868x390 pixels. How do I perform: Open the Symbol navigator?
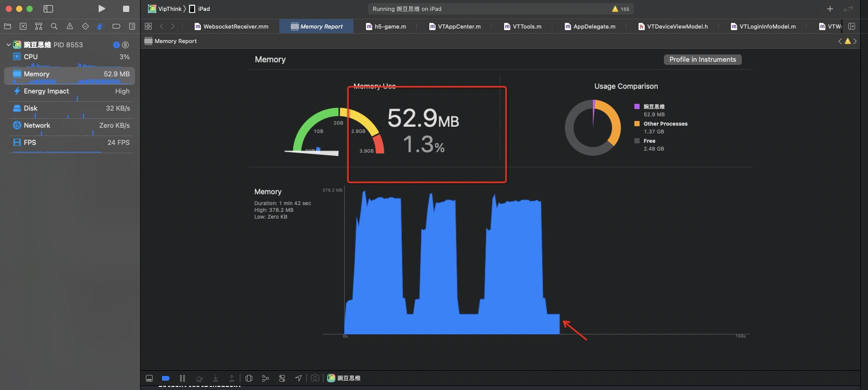pos(38,26)
